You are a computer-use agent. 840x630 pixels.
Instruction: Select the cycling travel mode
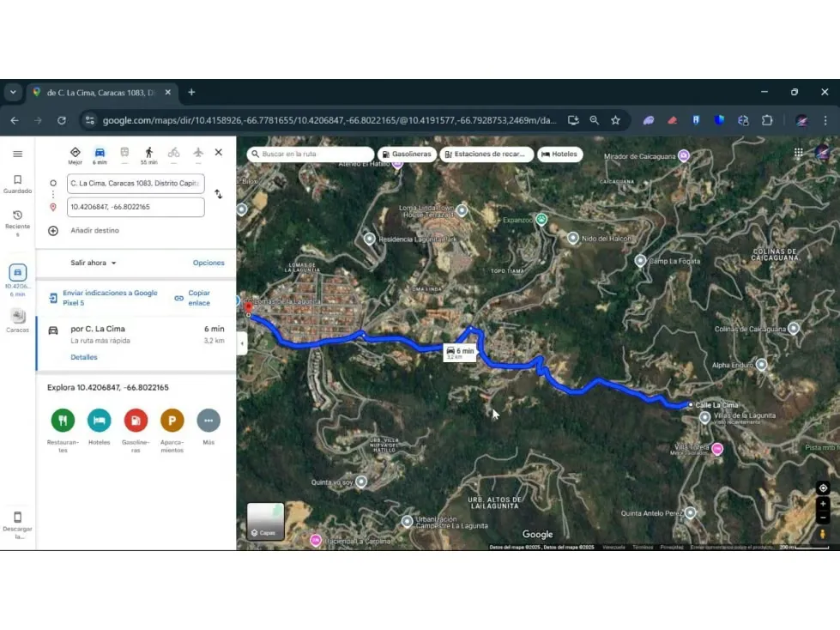coord(173,155)
